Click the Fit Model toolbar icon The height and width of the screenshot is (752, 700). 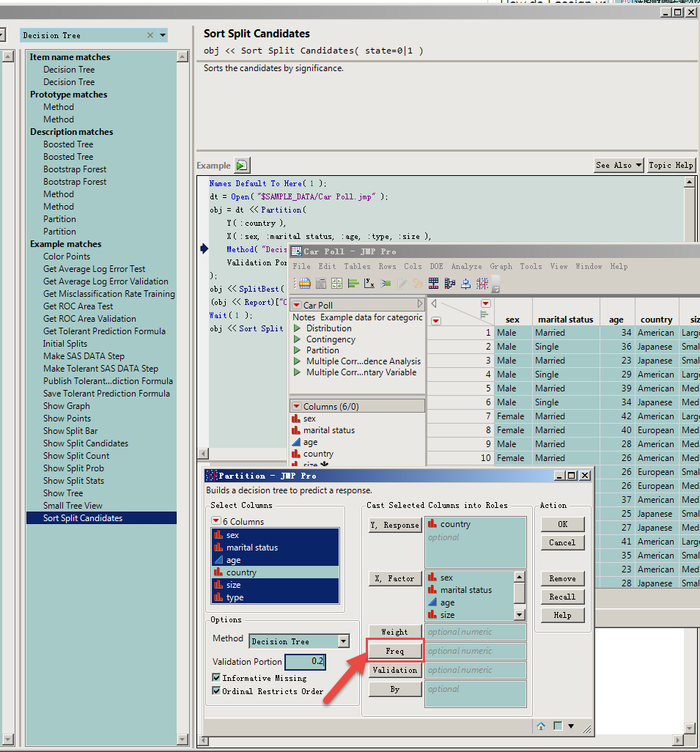[386, 284]
